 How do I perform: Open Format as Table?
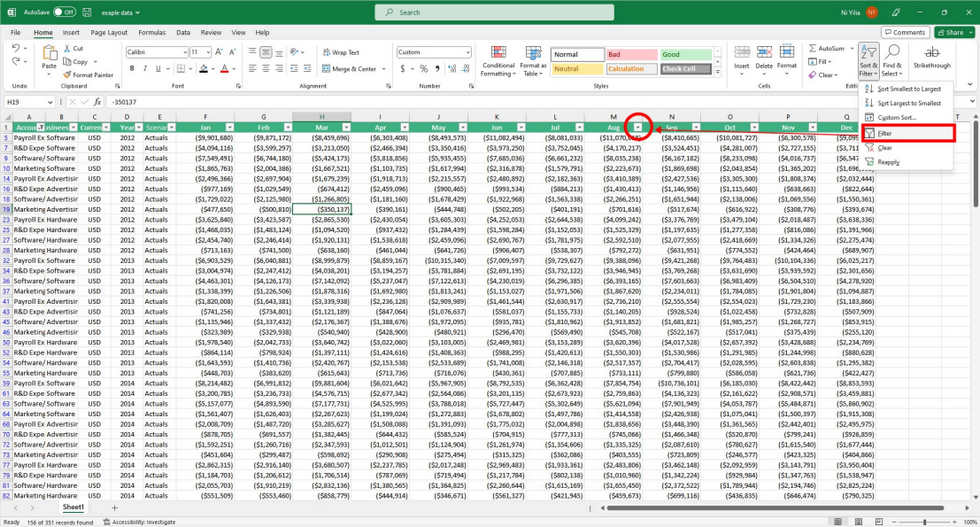pyautogui.click(x=533, y=61)
